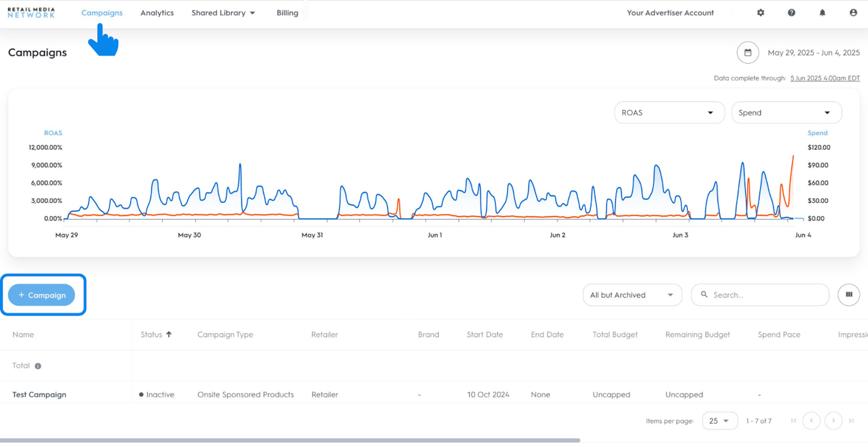Expand the ROAS metric dropdown
868x447 pixels.
pos(669,113)
